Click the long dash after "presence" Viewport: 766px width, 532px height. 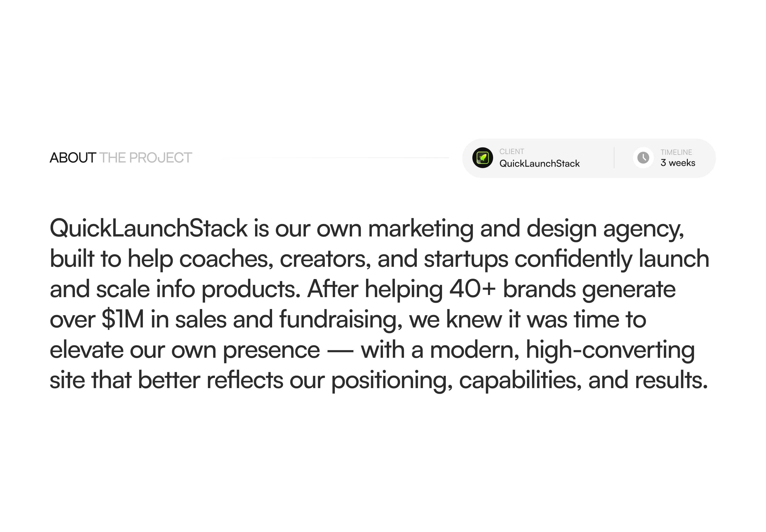point(340,351)
